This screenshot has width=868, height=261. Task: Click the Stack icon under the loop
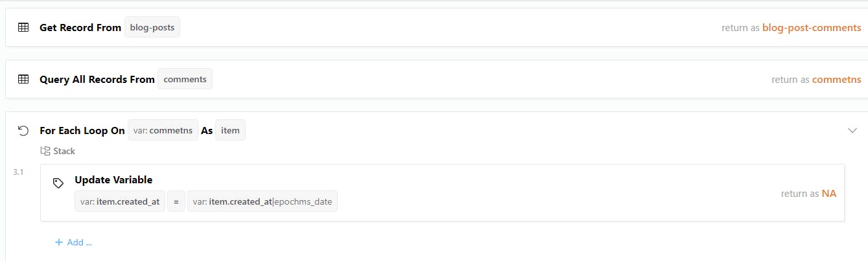[45, 151]
